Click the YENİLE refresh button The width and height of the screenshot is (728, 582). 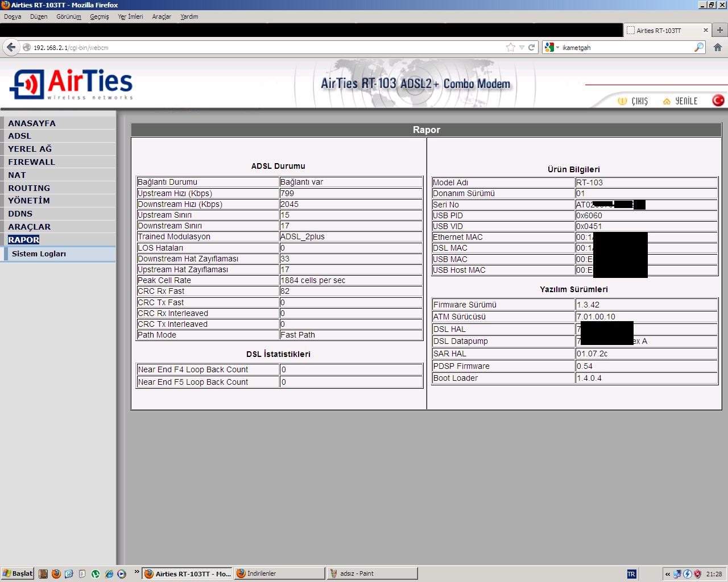(680, 101)
